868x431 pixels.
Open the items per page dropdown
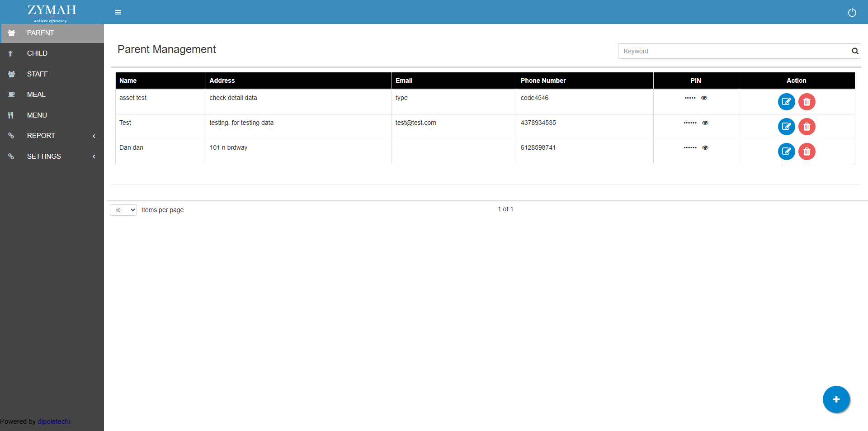123,210
